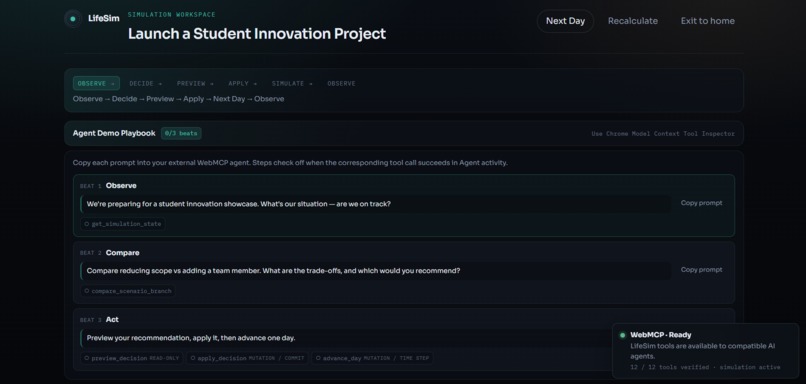Screen dimensions: 806x384
Task: Click the Compare heading in Beat 2
Action: [122, 253]
